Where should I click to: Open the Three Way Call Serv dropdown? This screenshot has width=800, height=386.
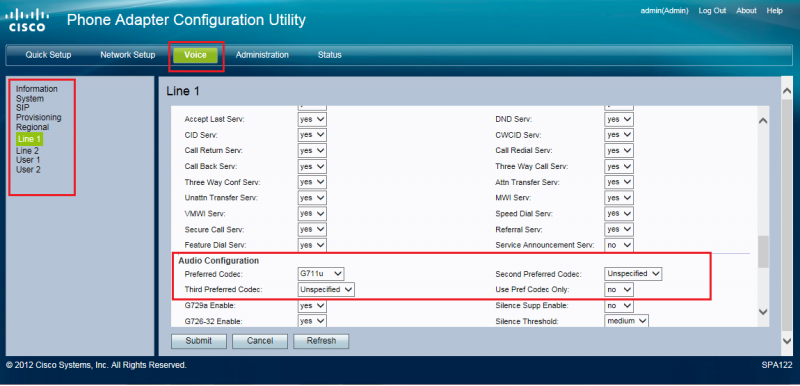pyautogui.click(x=619, y=167)
